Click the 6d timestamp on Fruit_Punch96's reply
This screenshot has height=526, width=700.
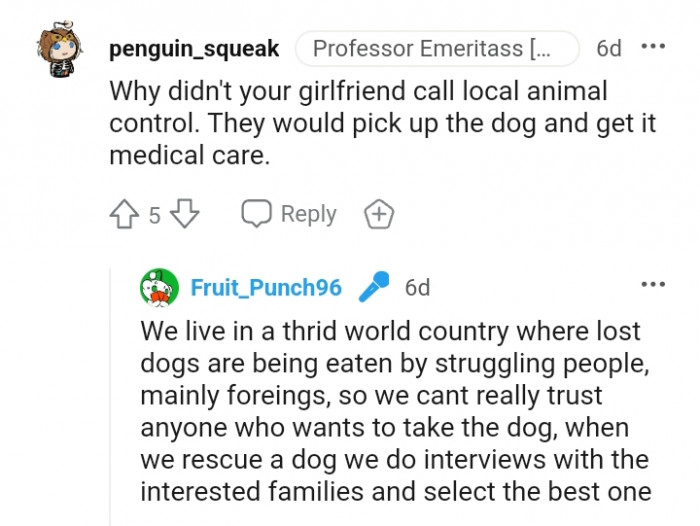(417, 288)
